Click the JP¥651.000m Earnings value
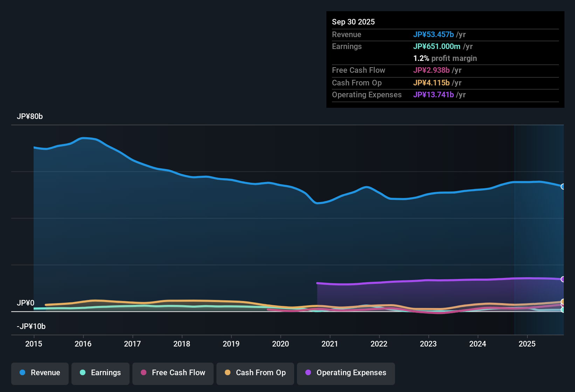 tap(437, 46)
